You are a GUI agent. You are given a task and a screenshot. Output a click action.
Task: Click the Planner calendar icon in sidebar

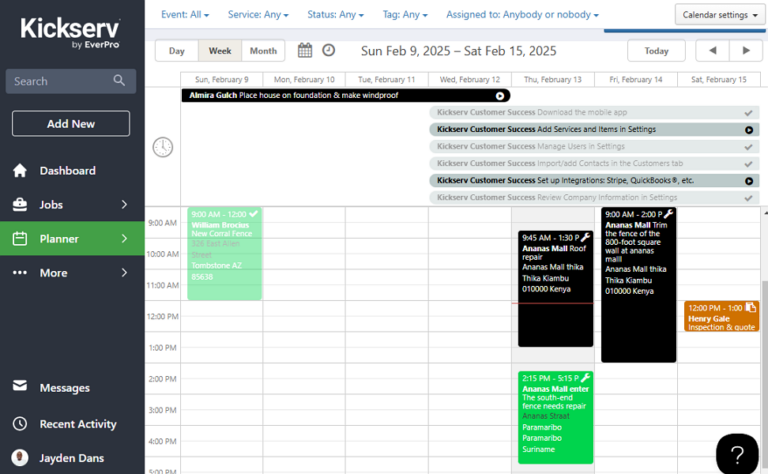point(20,238)
